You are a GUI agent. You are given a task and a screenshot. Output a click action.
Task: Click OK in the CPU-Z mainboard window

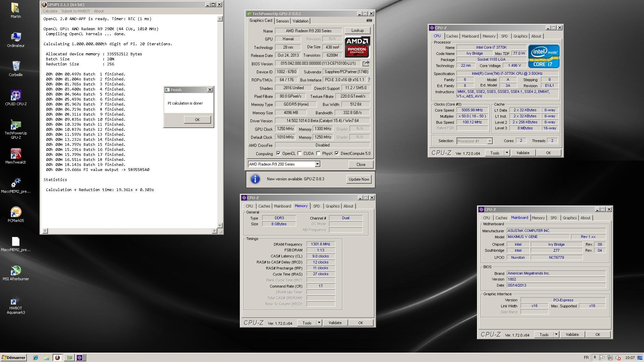click(598, 335)
